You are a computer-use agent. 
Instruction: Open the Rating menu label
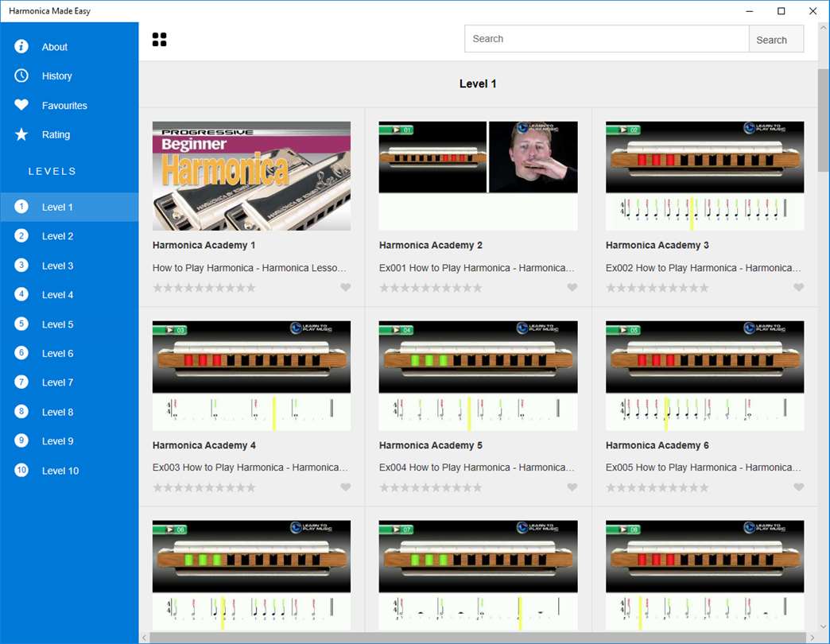pyautogui.click(x=56, y=134)
